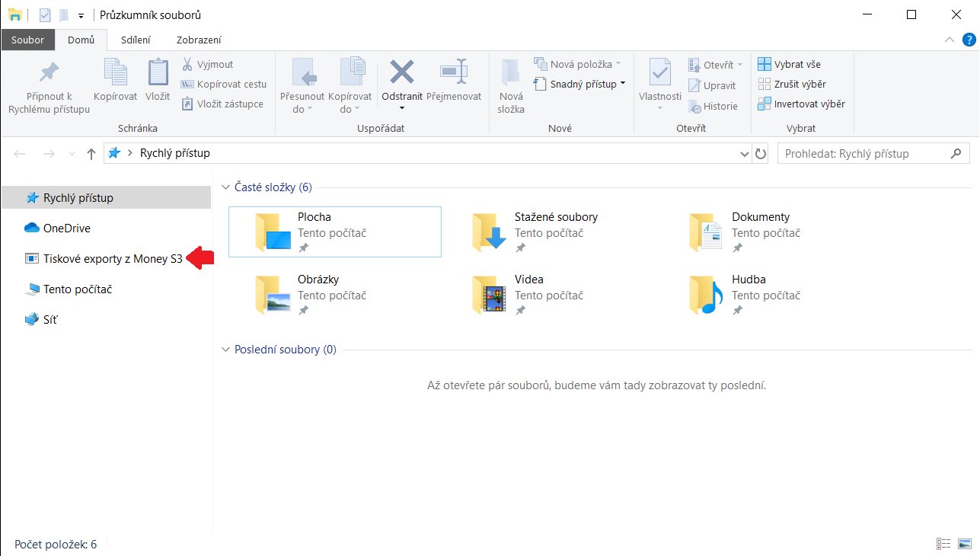980x556 pixels.
Task: Go back with the left arrow
Action: 21,154
